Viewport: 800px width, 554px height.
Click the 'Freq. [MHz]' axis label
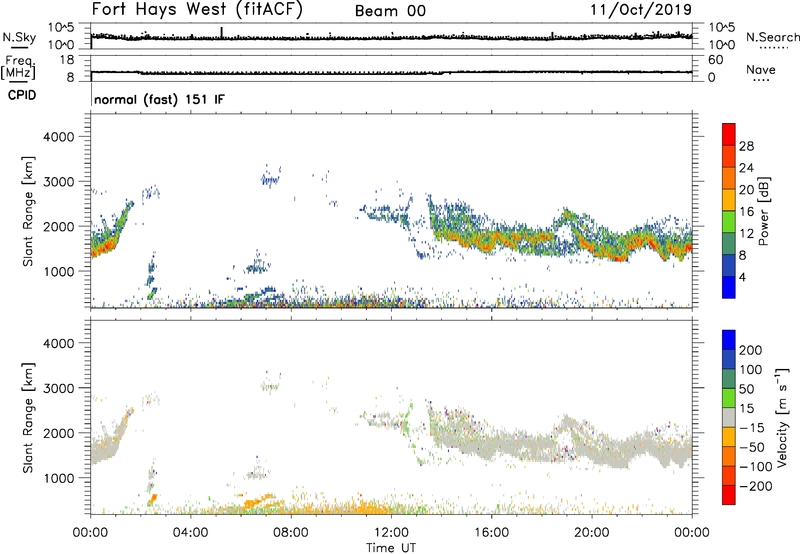tap(18, 67)
